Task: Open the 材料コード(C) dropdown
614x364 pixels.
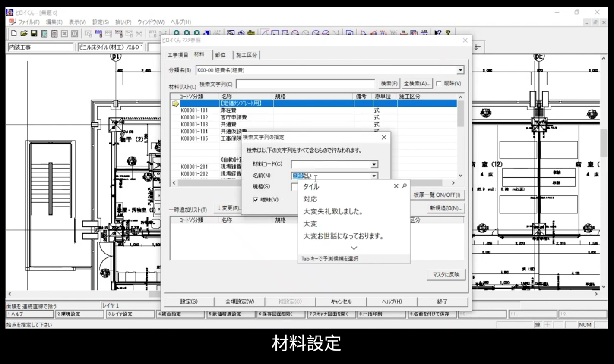Action: [x=374, y=164]
